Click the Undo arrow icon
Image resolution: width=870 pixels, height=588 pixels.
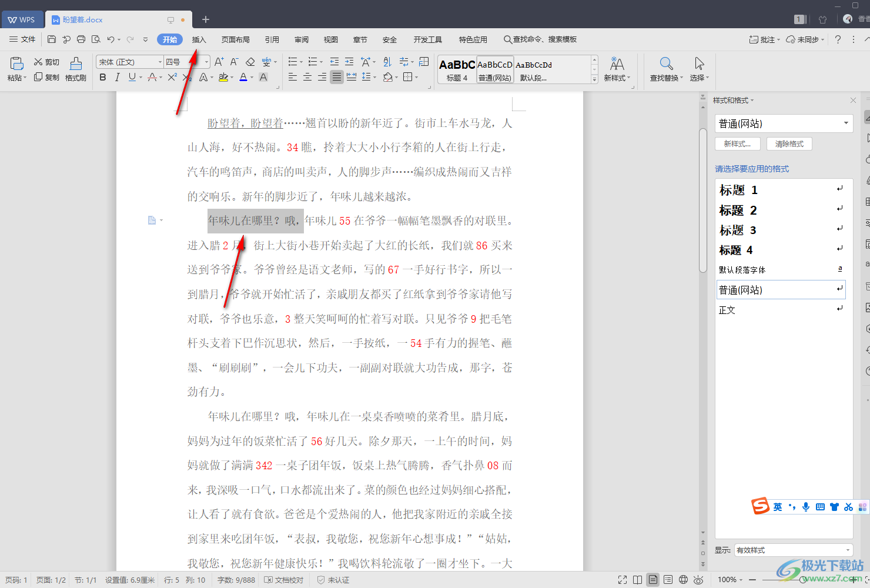click(111, 39)
